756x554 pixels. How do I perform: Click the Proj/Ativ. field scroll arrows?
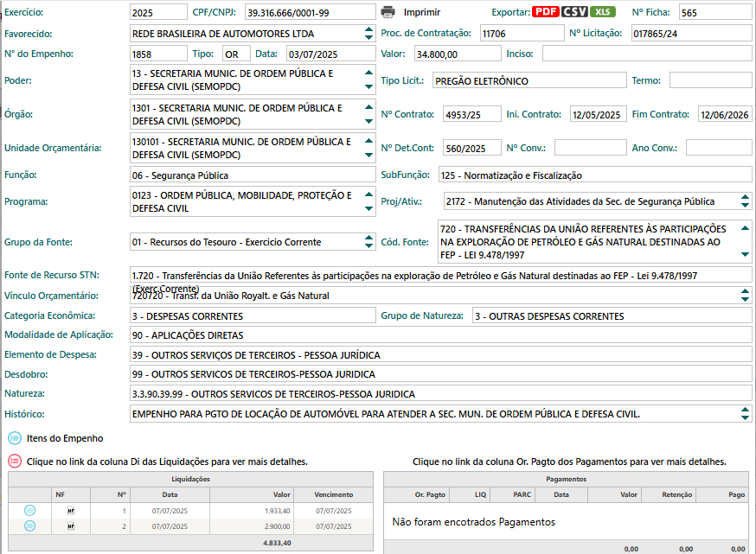pos(746,201)
